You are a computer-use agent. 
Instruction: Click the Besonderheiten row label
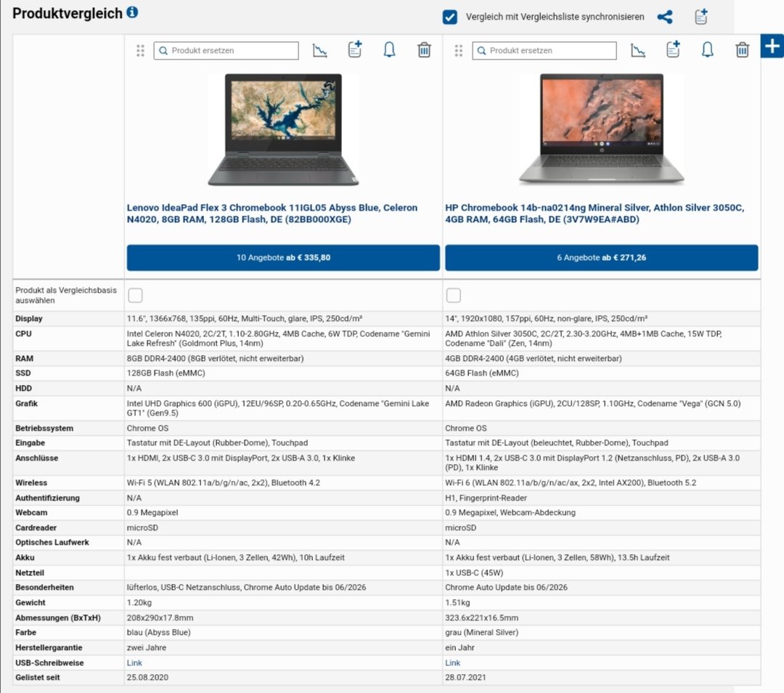(44, 588)
